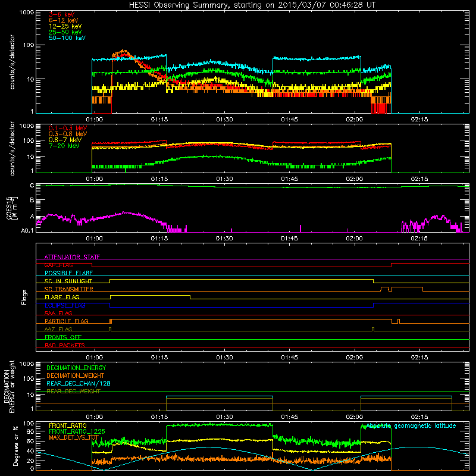Click the Flags panel axis title

tap(24, 297)
